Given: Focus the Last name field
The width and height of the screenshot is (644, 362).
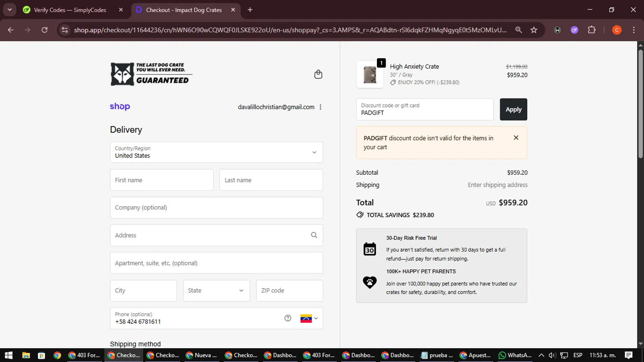Looking at the screenshot, I should (x=271, y=180).
